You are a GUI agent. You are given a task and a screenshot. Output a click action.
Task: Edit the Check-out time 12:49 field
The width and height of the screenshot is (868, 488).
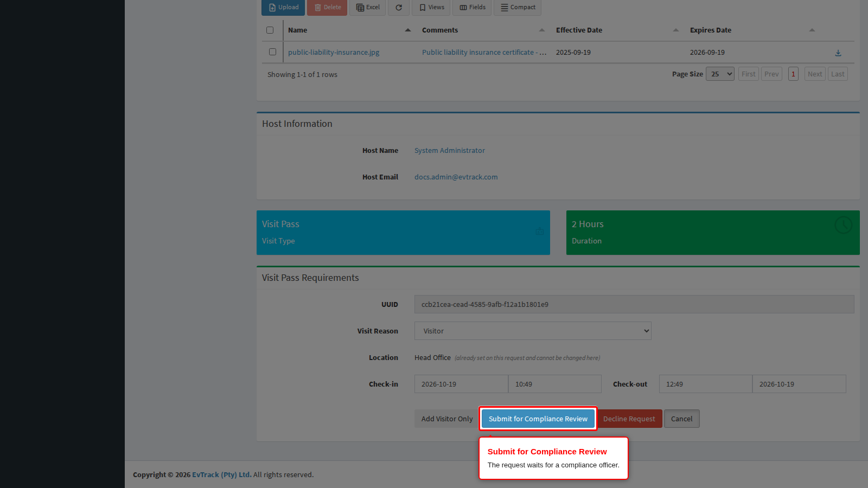(706, 384)
